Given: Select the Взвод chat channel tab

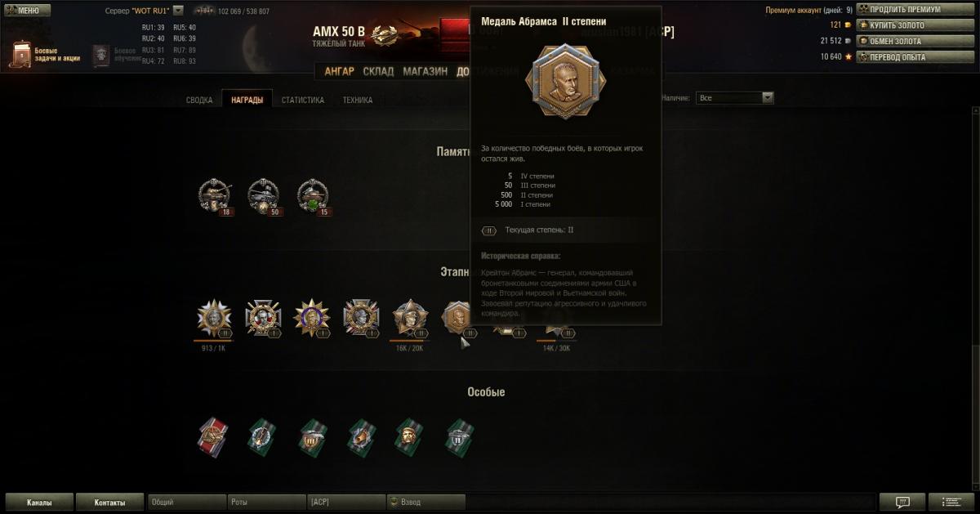Looking at the screenshot, I should (425, 503).
